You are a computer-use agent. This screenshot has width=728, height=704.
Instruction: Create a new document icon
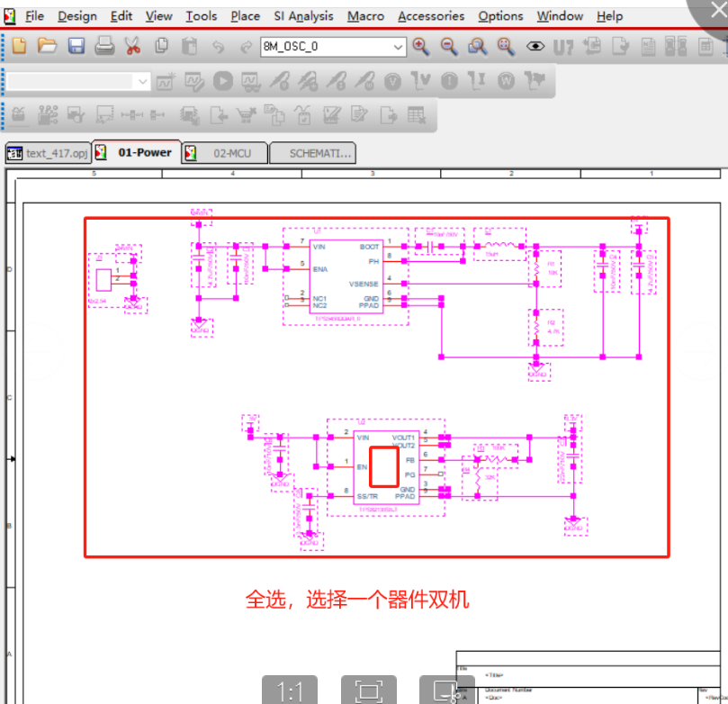(x=19, y=46)
